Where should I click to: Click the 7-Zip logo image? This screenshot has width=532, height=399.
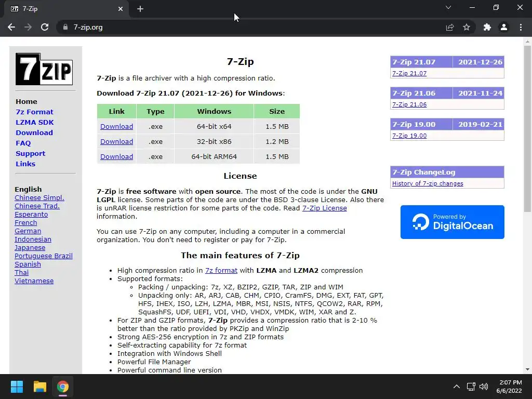[x=44, y=69]
